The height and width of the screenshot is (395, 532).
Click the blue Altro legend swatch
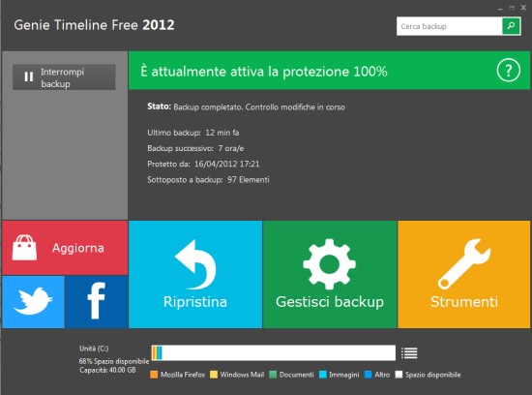coord(369,375)
